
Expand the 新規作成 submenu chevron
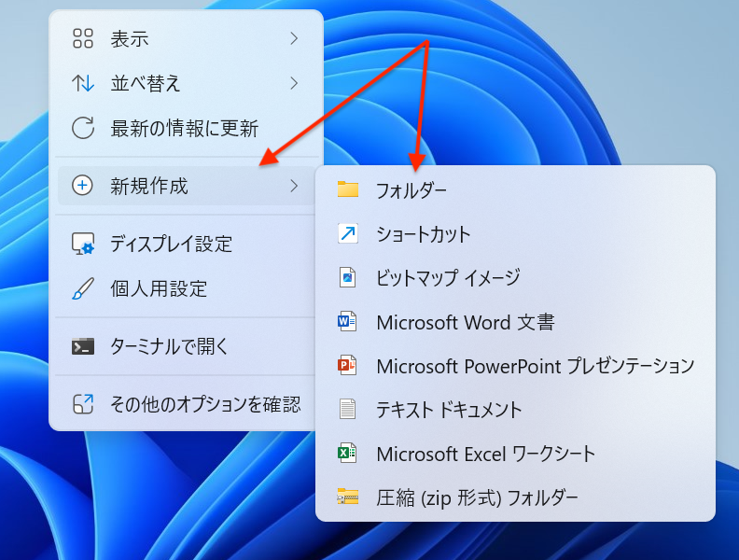pyautogui.click(x=294, y=186)
